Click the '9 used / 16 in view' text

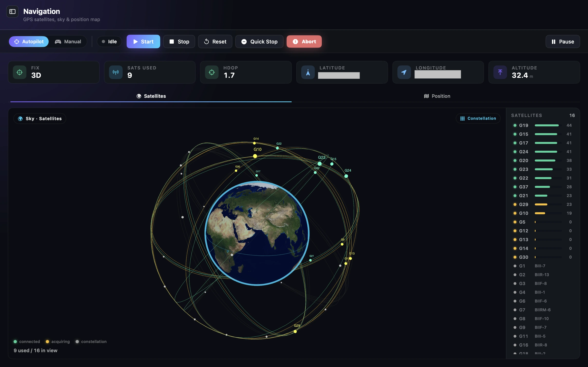tap(36, 350)
